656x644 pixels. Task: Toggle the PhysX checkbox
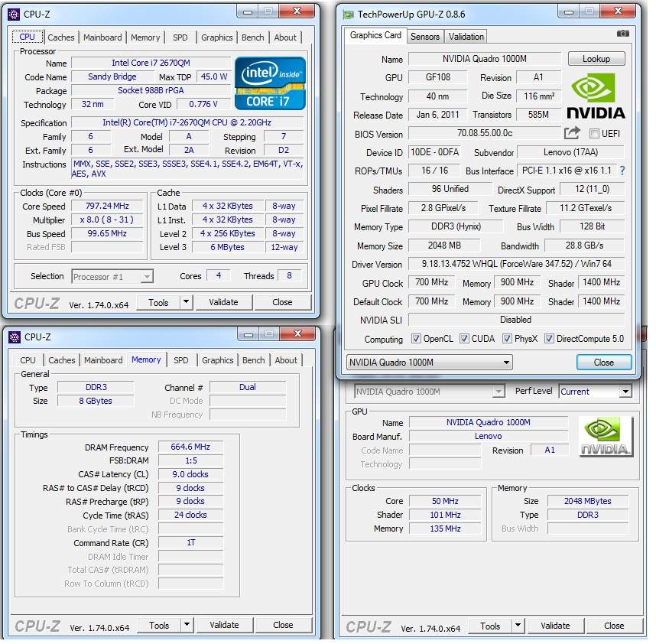pyautogui.click(x=507, y=339)
